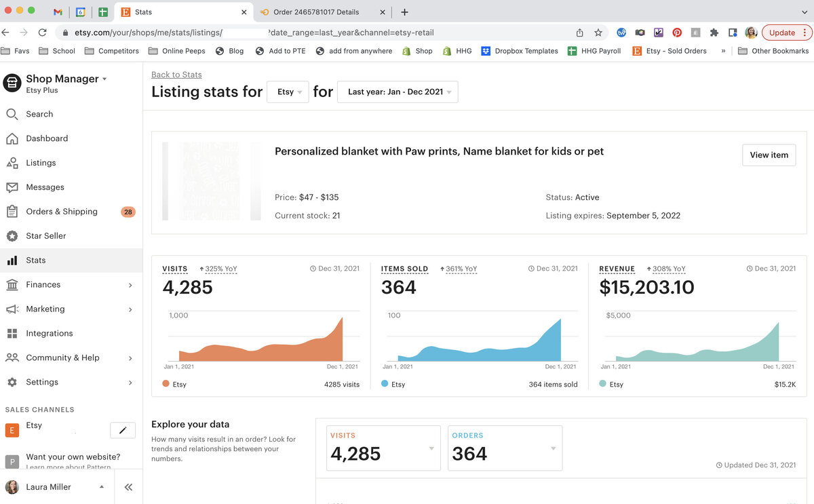Viewport: 814px width, 504px height.
Task: Open the Visits 4,285 metric dropdown
Action: 384,448
